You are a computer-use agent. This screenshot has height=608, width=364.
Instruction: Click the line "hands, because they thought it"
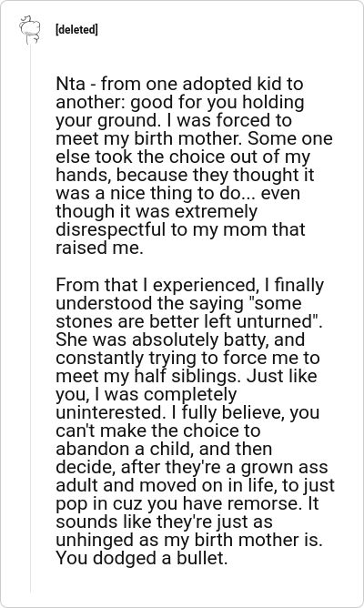point(185,175)
